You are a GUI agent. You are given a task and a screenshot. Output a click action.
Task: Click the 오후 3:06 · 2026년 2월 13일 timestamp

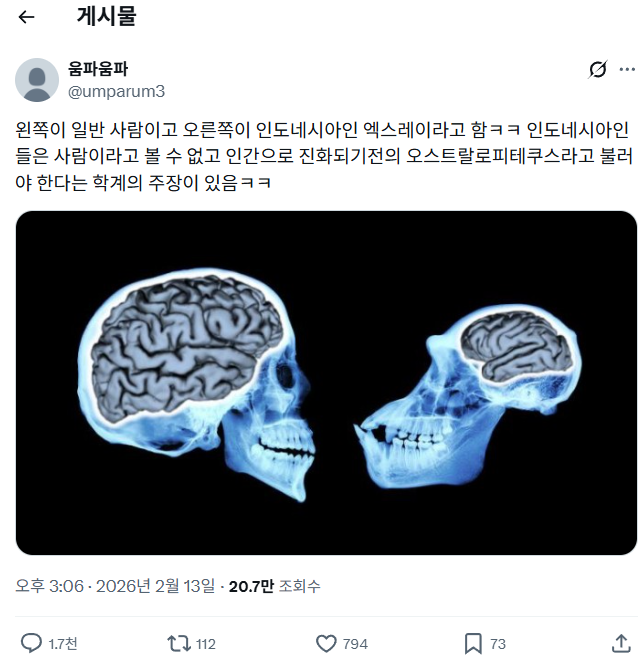coord(115,586)
